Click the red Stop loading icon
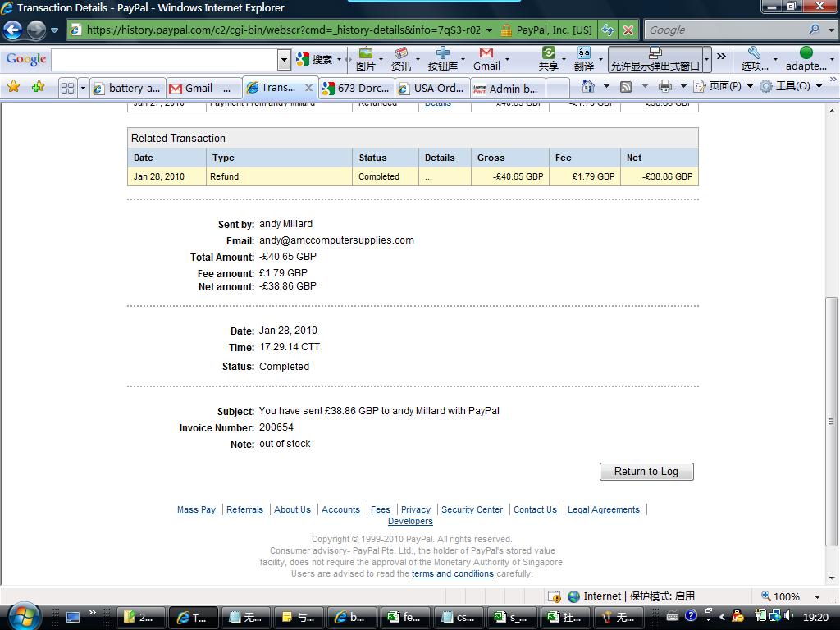This screenshot has width=840, height=630. (628, 30)
